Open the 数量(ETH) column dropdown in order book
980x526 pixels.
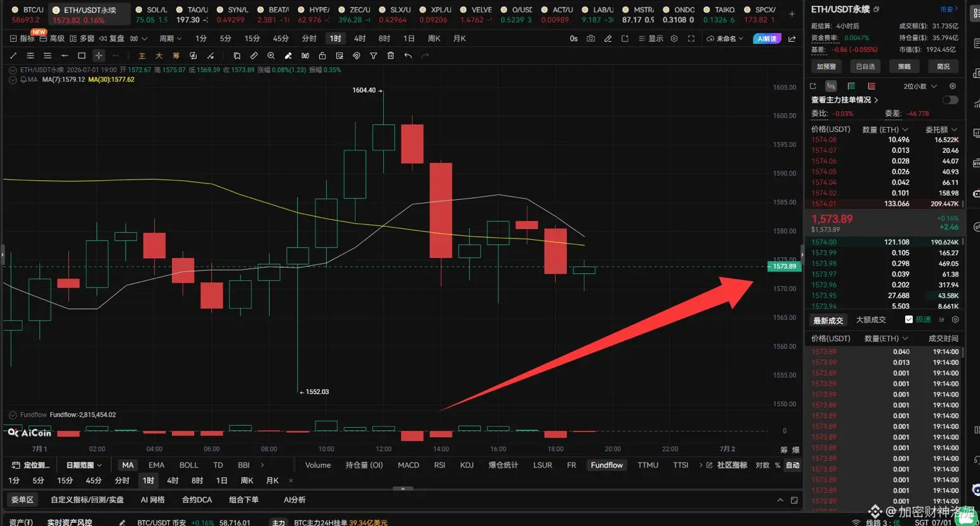click(884, 129)
